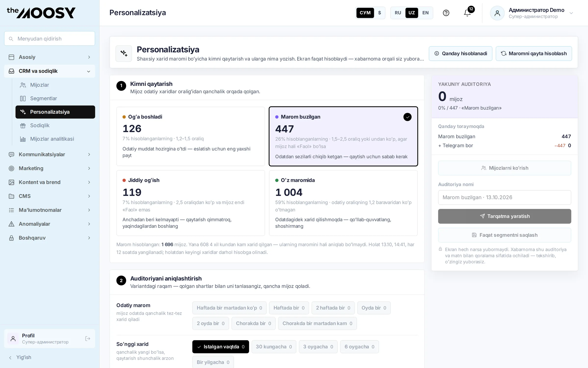
Task: Click Faqat segmentni saqlash button
Action: pos(504,235)
